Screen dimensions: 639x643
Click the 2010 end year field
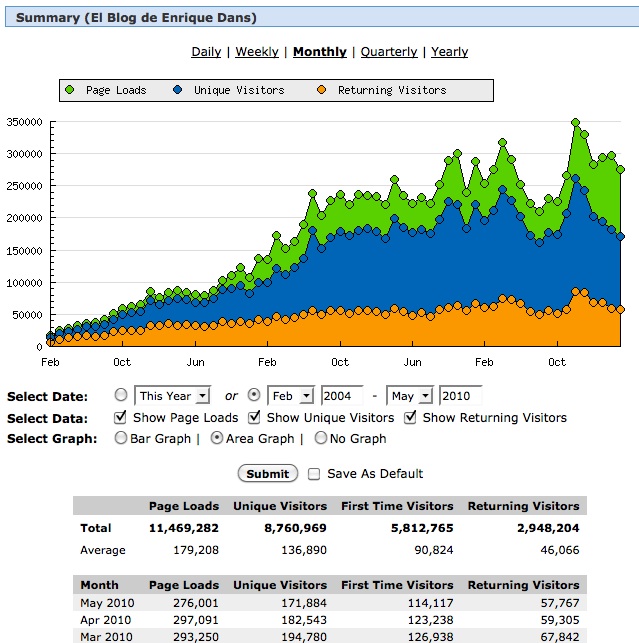[x=460, y=396]
